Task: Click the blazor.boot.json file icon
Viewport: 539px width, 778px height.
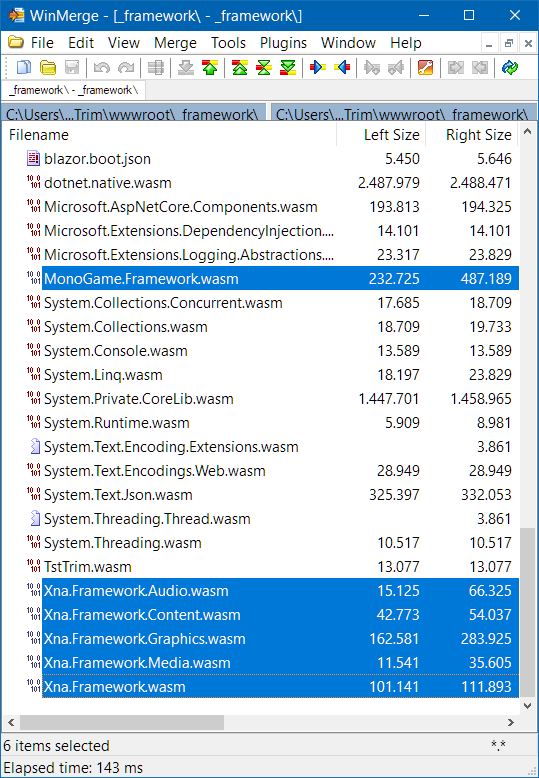Action: click(x=33, y=159)
